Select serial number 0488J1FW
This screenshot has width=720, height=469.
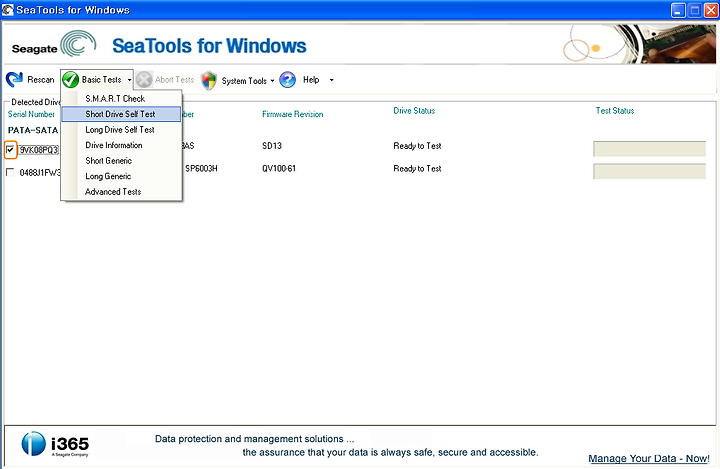pos(40,172)
